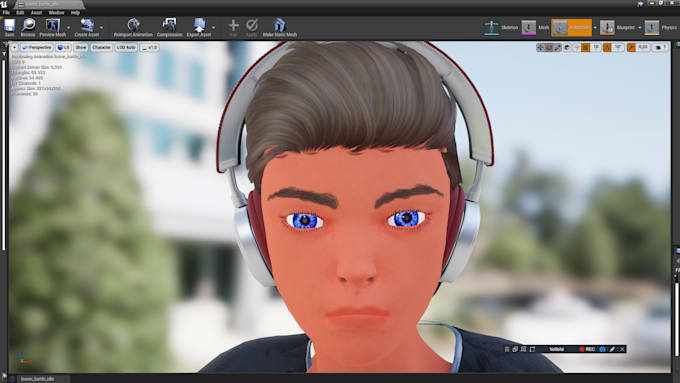
Task: Click the Key plus icon
Action: (x=233, y=25)
